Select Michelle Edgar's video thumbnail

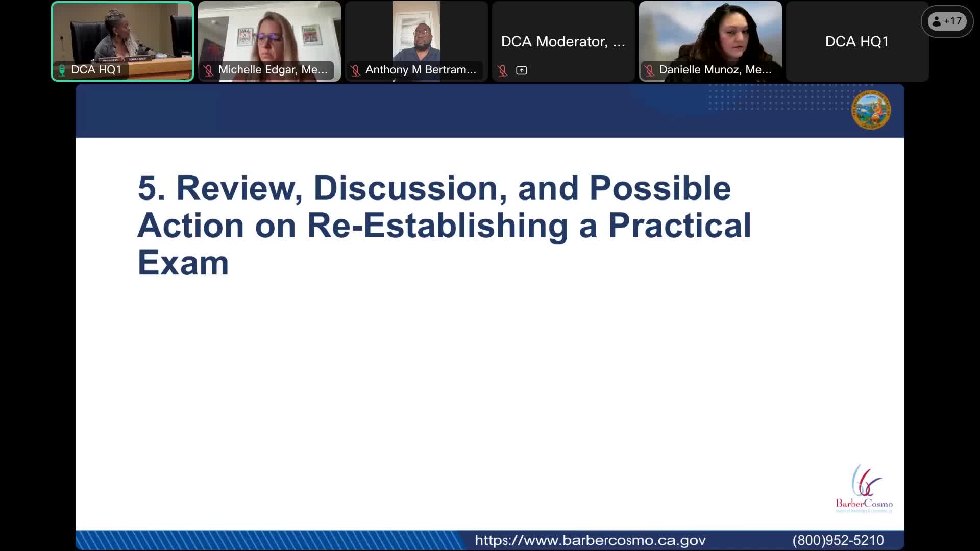click(x=269, y=36)
